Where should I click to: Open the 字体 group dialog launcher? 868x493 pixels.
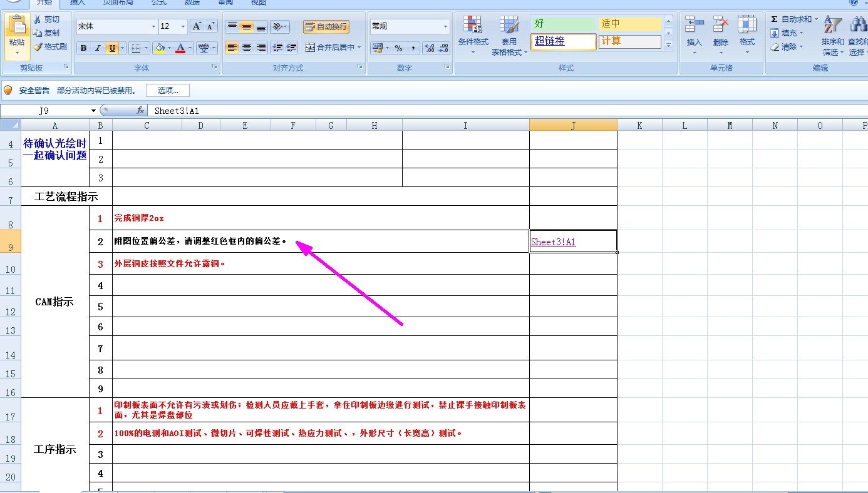(214, 66)
